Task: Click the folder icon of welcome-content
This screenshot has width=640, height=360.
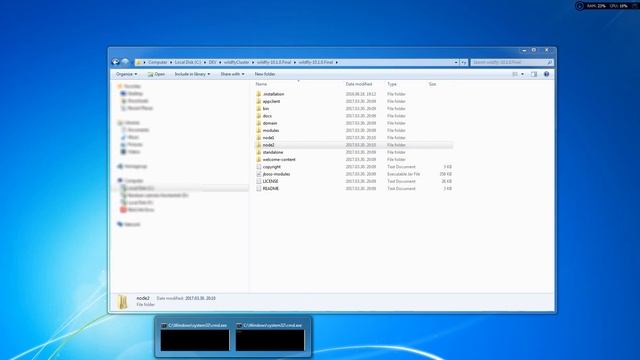Action: click(x=258, y=160)
